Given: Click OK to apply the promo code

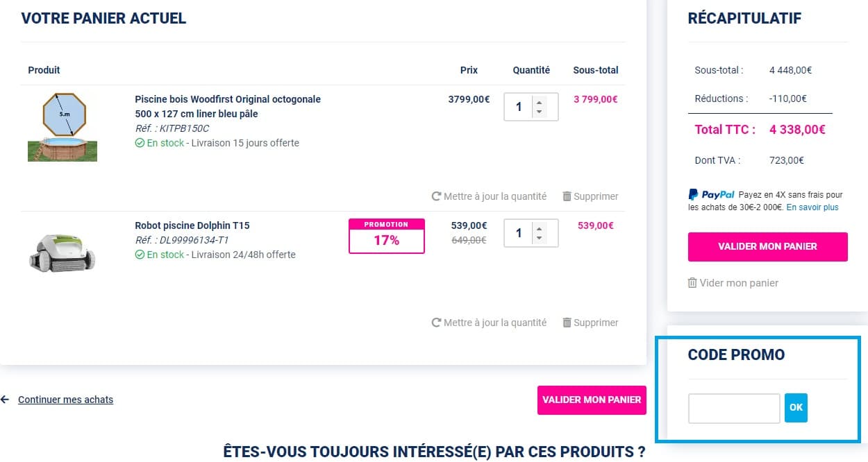Looking at the screenshot, I should tap(795, 408).
